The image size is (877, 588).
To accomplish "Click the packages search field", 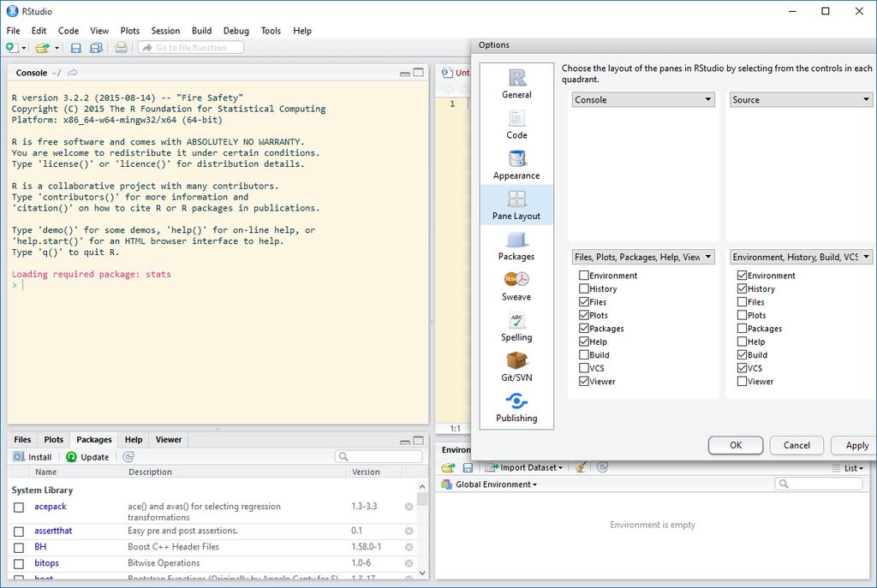I will pos(379,457).
